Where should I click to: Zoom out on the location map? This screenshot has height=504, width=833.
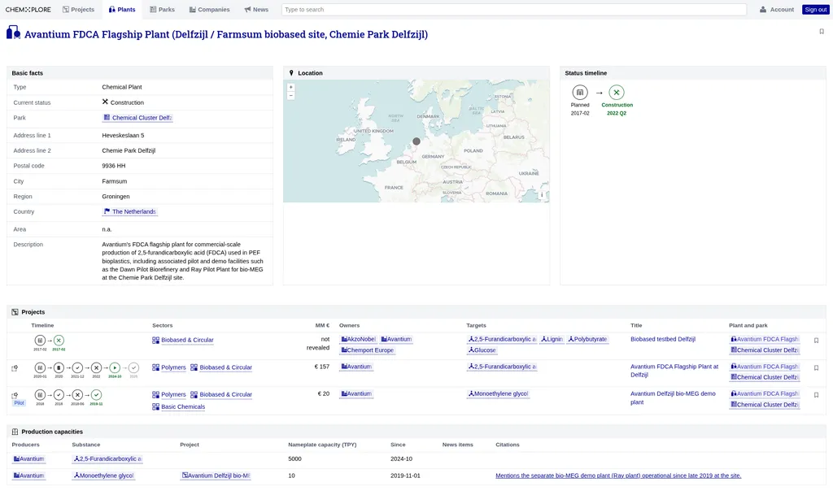(290, 96)
